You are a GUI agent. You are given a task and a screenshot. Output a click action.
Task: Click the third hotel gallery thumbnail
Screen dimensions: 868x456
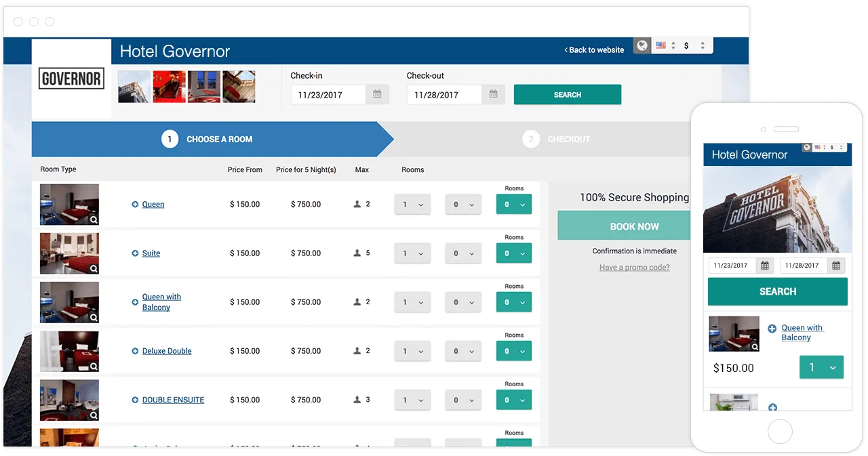[x=204, y=87]
